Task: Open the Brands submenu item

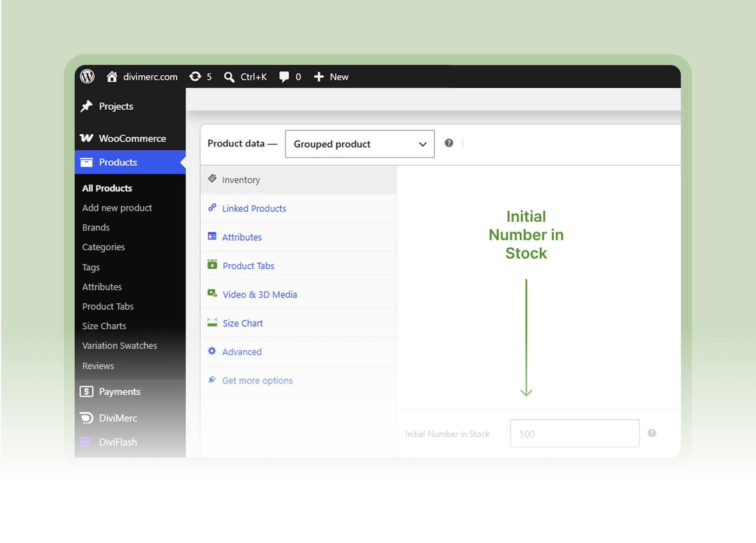Action: click(x=96, y=228)
